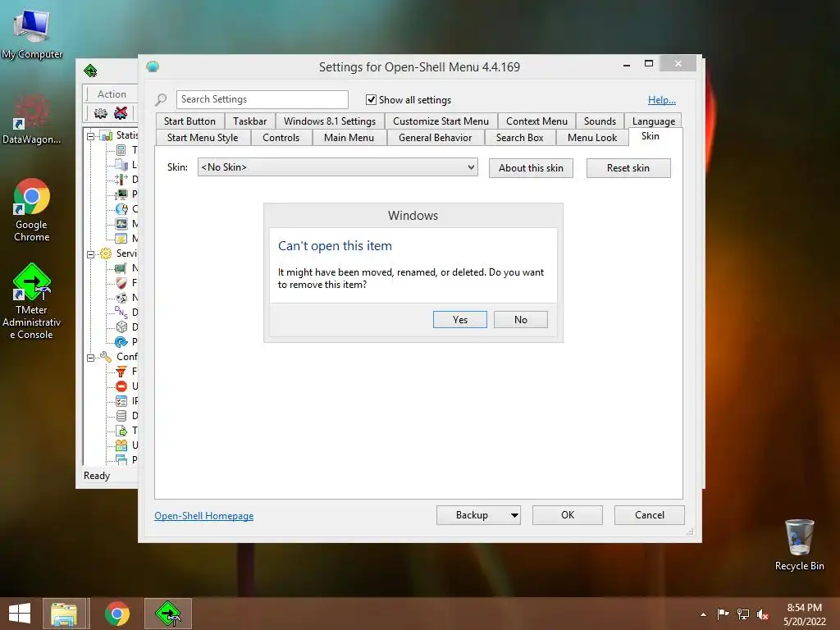Switch to the Context Menu tab
This screenshot has height=630, width=840.
pyautogui.click(x=536, y=121)
